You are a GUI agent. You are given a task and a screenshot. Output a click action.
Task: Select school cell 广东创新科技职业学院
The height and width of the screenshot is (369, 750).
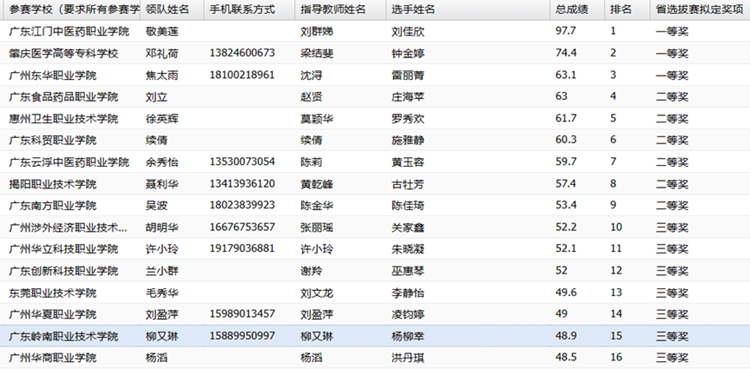click(64, 271)
